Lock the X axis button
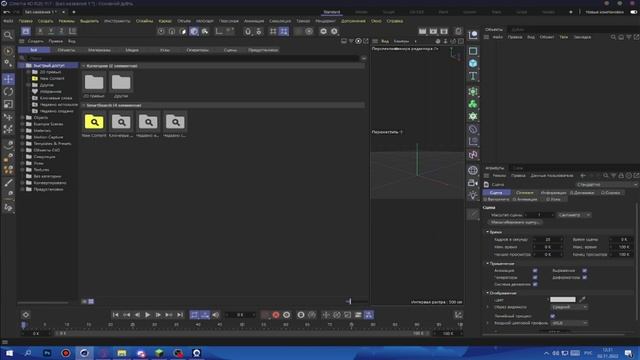Image resolution: width=640 pixels, height=360 pixels. tap(40, 31)
